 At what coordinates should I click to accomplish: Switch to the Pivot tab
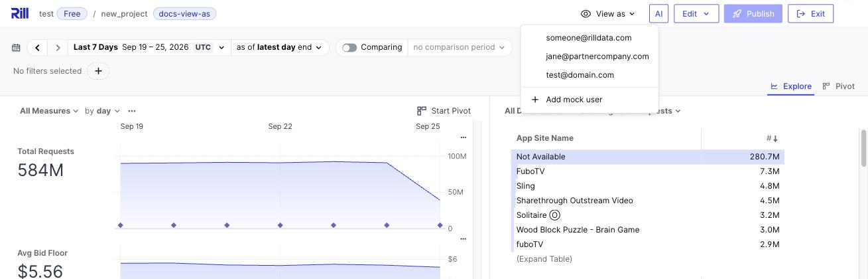point(838,86)
